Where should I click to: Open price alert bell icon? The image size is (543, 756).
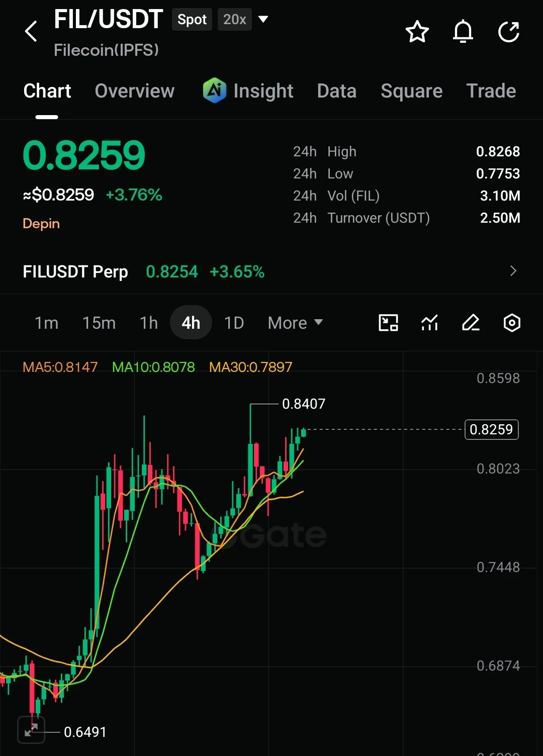point(463,32)
